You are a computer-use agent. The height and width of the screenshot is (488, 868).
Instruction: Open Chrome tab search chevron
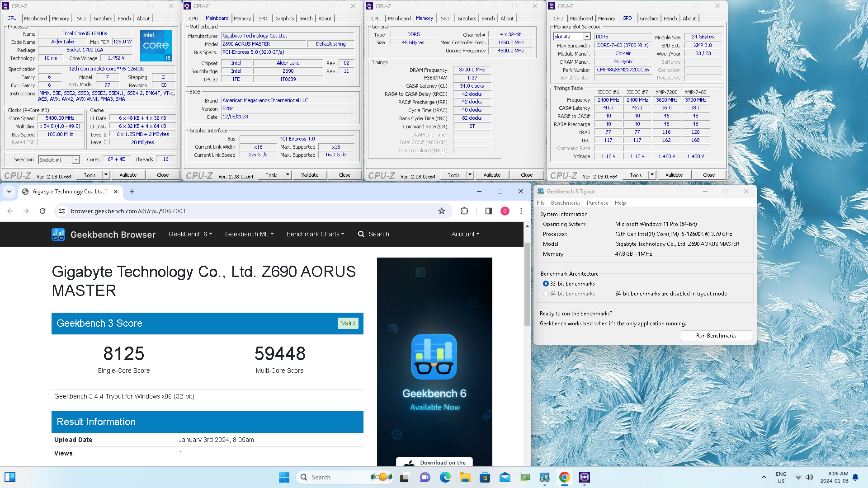(x=9, y=192)
